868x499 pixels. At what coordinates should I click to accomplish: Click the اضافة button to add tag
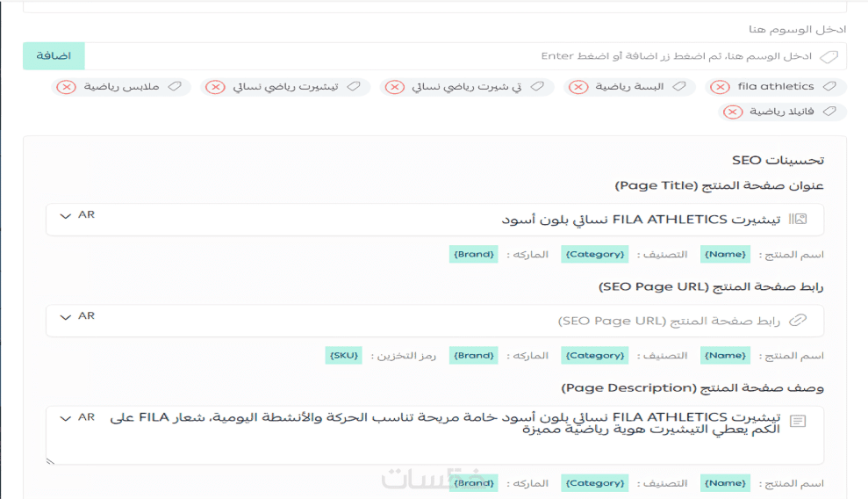click(54, 56)
